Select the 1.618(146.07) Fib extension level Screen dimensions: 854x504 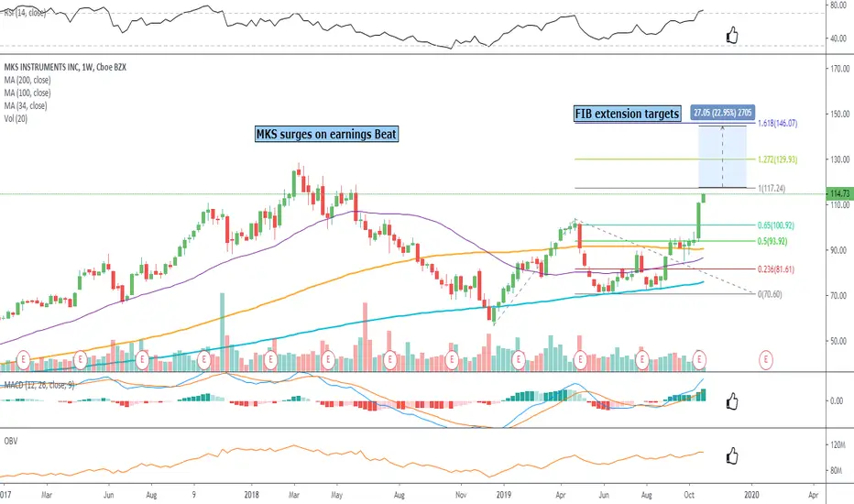pyautogui.click(x=777, y=123)
